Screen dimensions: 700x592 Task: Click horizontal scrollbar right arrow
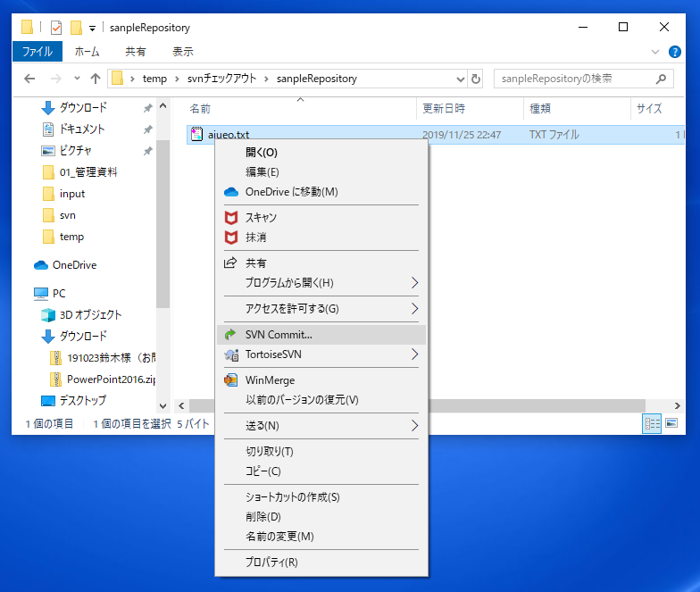677,405
